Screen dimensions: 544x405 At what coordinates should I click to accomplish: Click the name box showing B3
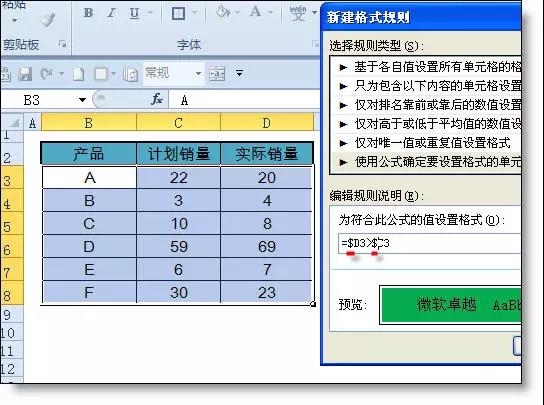[38, 100]
